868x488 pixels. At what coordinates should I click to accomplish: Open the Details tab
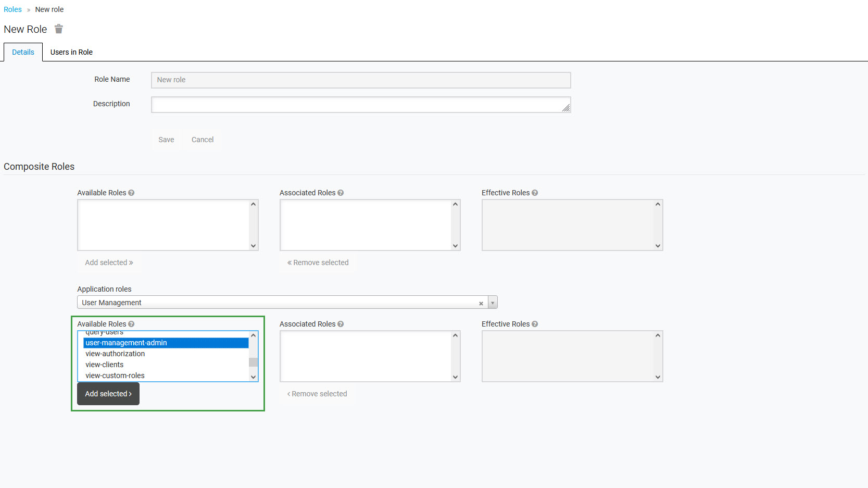23,52
